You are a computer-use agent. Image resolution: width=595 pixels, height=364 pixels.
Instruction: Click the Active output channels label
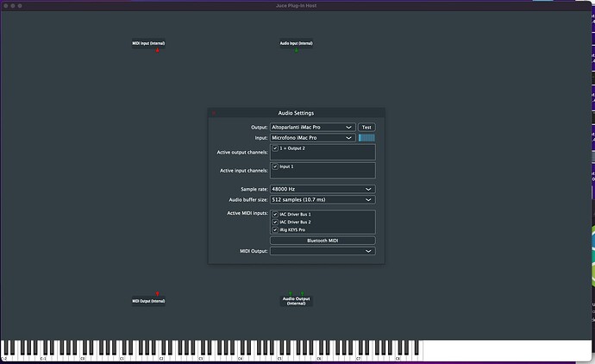pyautogui.click(x=242, y=152)
